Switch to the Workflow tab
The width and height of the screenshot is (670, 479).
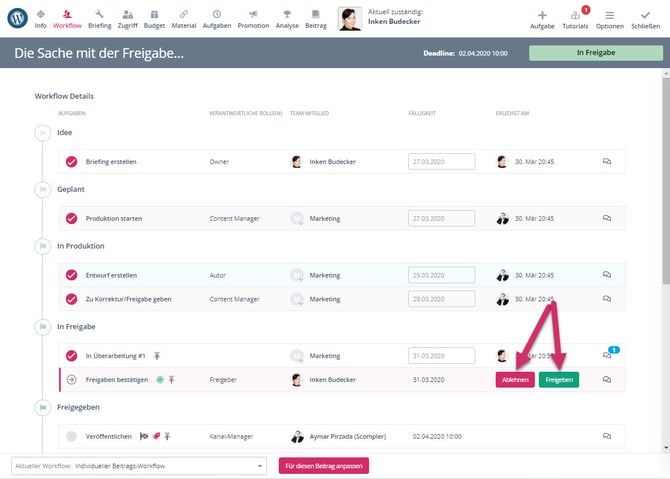coord(68,18)
